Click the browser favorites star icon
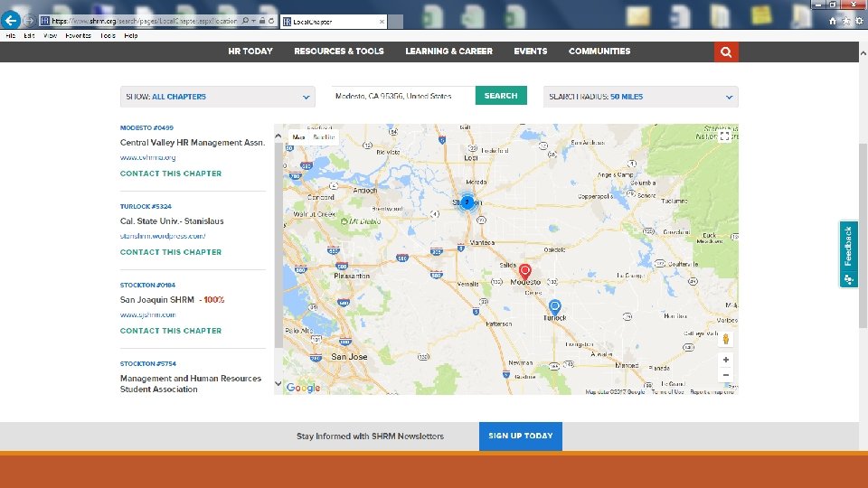868x488 pixels. [x=846, y=21]
